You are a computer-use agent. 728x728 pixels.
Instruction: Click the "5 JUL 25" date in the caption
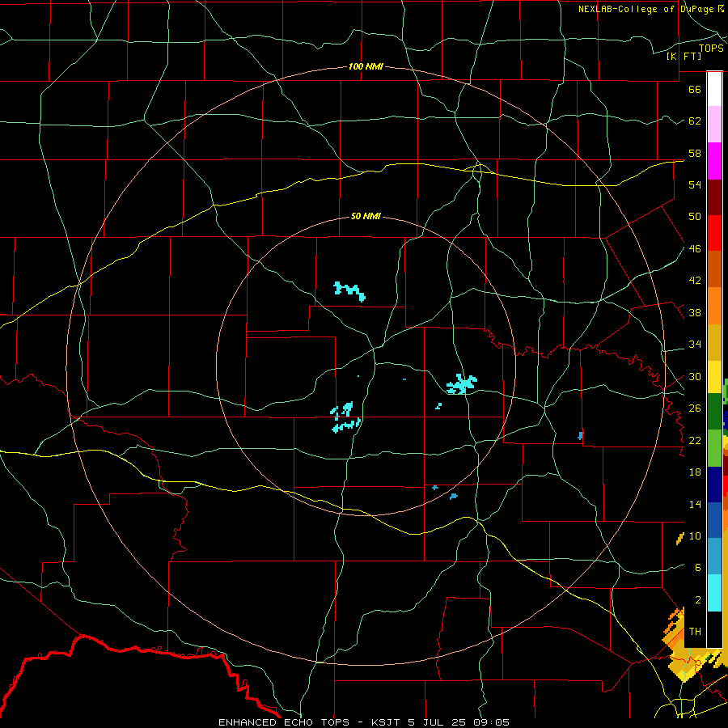[x=438, y=722]
